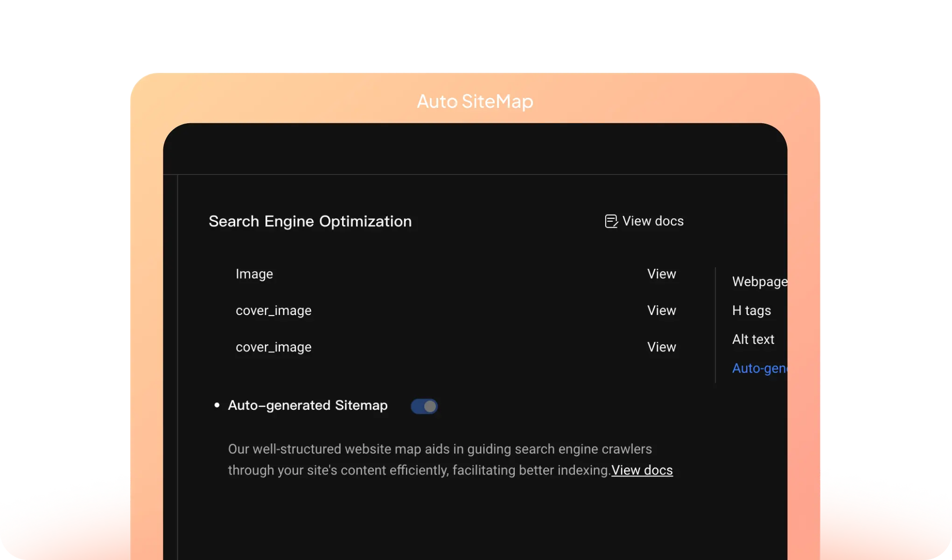The image size is (952, 560).
Task: Open View docs in the SEO header
Action: (x=652, y=221)
